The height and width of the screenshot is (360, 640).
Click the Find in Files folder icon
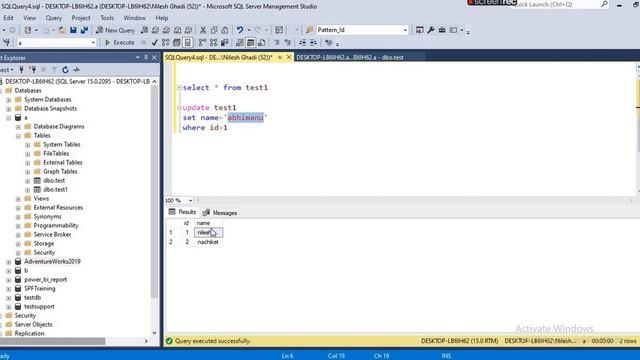pos(310,30)
